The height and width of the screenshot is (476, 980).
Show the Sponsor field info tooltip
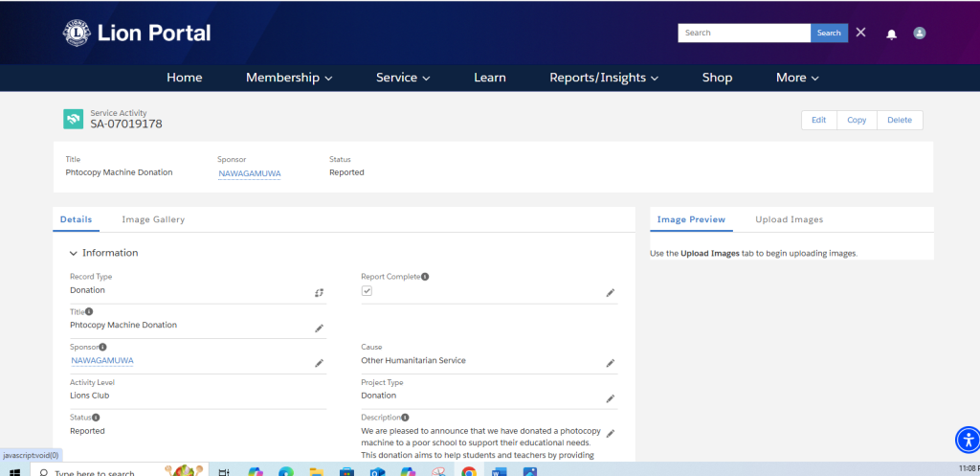(x=102, y=347)
